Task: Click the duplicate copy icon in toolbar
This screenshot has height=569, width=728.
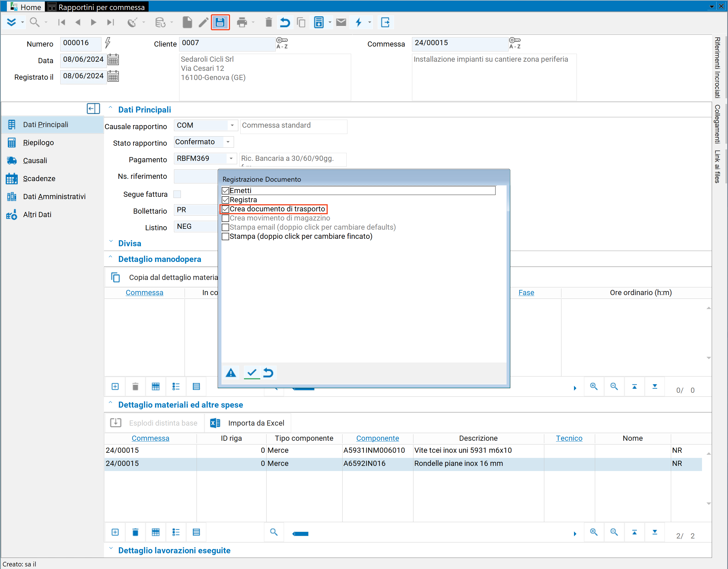Action: tap(301, 22)
